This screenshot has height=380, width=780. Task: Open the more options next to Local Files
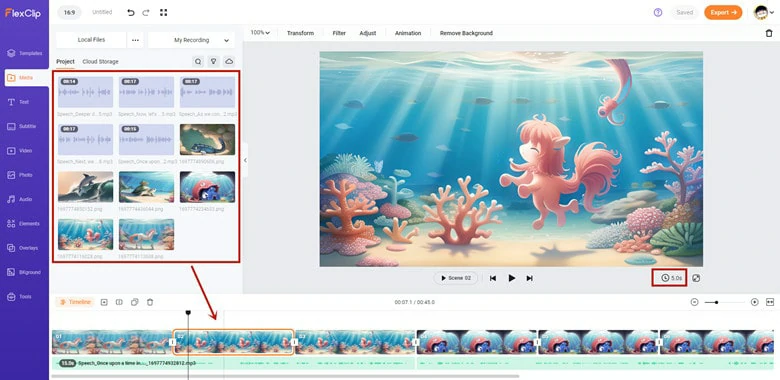[135, 40]
